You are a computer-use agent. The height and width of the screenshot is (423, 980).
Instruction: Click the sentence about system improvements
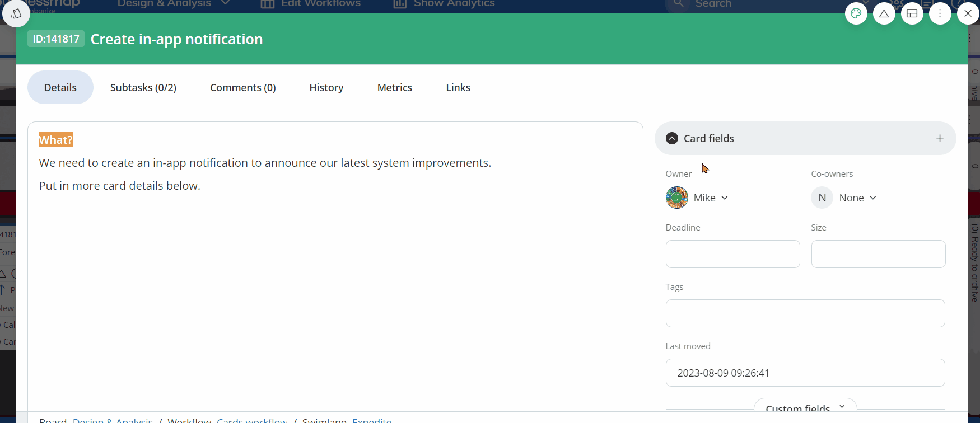click(265, 163)
